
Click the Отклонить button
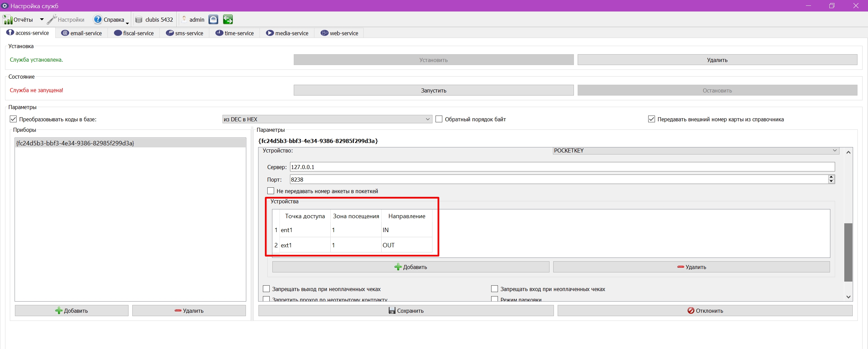point(705,310)
